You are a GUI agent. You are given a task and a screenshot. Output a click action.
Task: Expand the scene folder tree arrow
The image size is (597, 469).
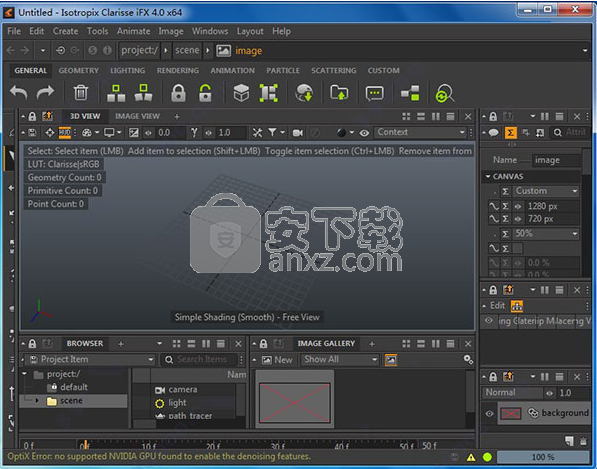[37, 400]
